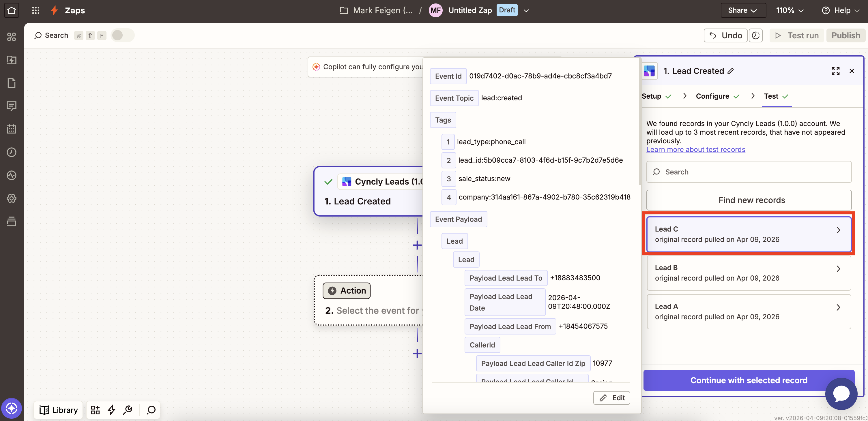The width and height of the screenshot is (868, 421).
Task: Open the Tables calendar icon in sidebar
Action: 12,129
